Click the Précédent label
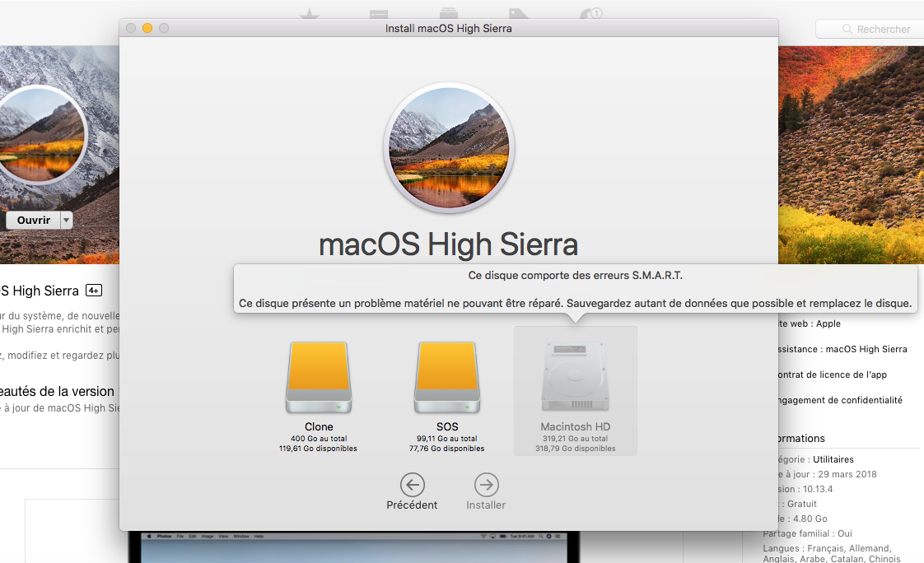924x563 pixels. tap(412, 505)
